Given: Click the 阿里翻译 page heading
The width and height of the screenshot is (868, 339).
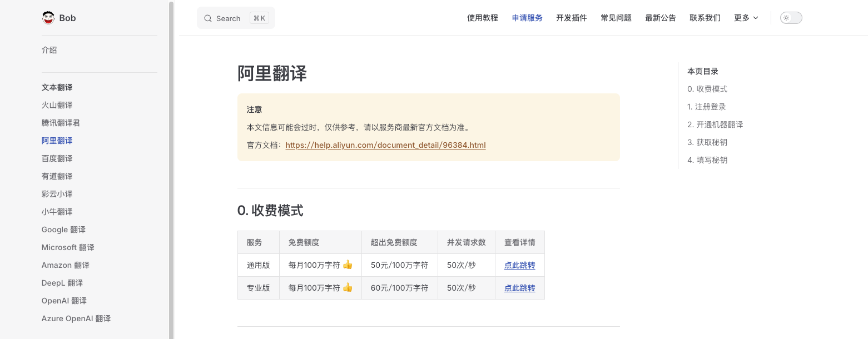Looking at the screenshot, I should coord(272,73).
